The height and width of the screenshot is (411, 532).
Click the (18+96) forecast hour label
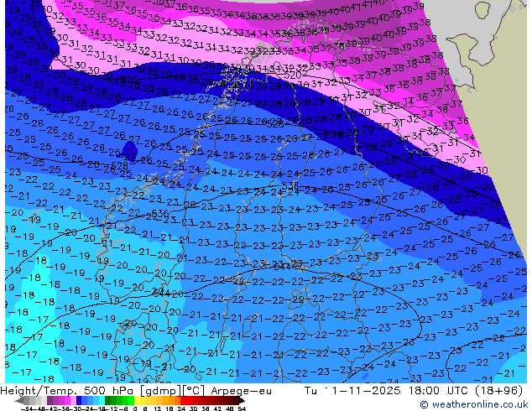click(498, 388)
